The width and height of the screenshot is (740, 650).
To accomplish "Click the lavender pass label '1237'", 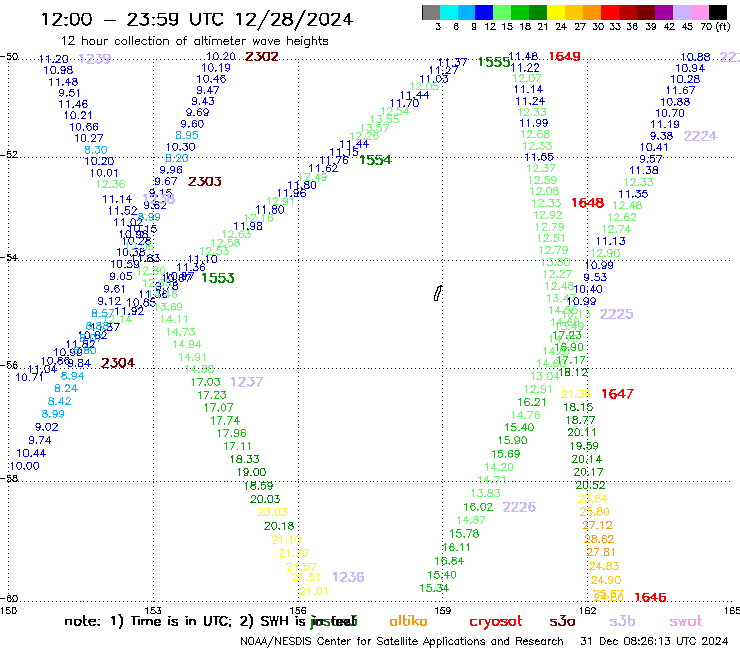I will coord(246,382).
